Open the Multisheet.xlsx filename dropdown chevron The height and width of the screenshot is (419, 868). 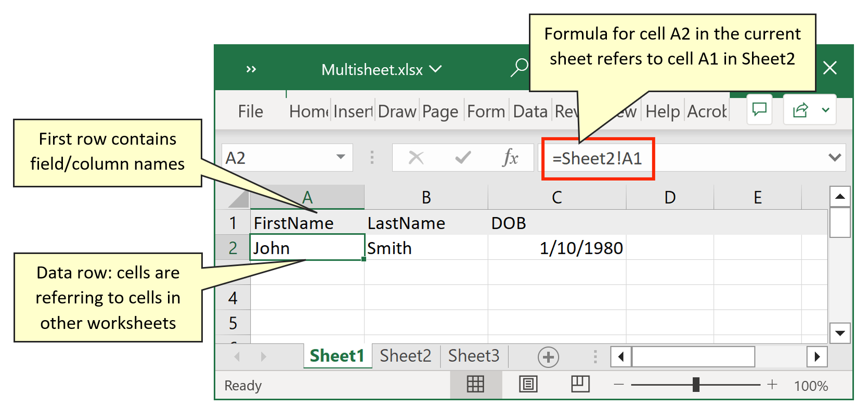435,69
